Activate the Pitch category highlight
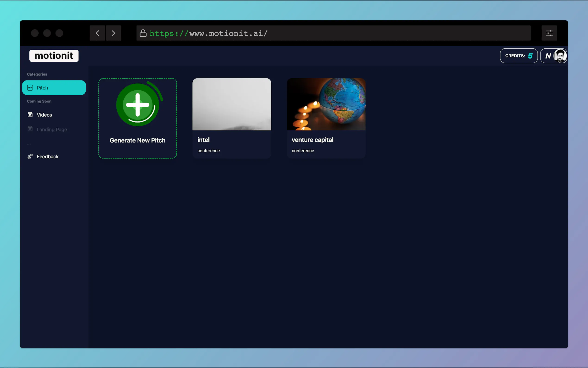 click(x=54, y=88)
